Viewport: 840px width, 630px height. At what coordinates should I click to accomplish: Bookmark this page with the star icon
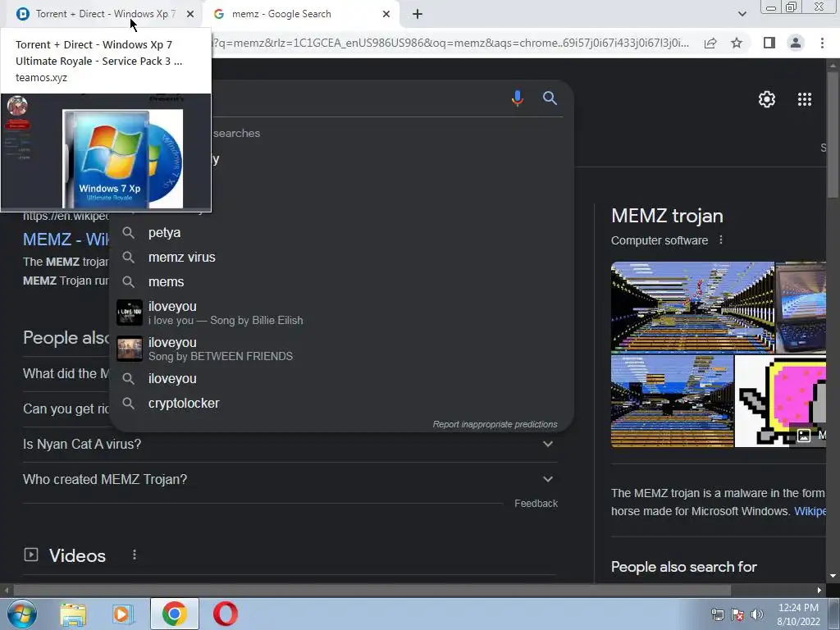[x=737, y=43]
